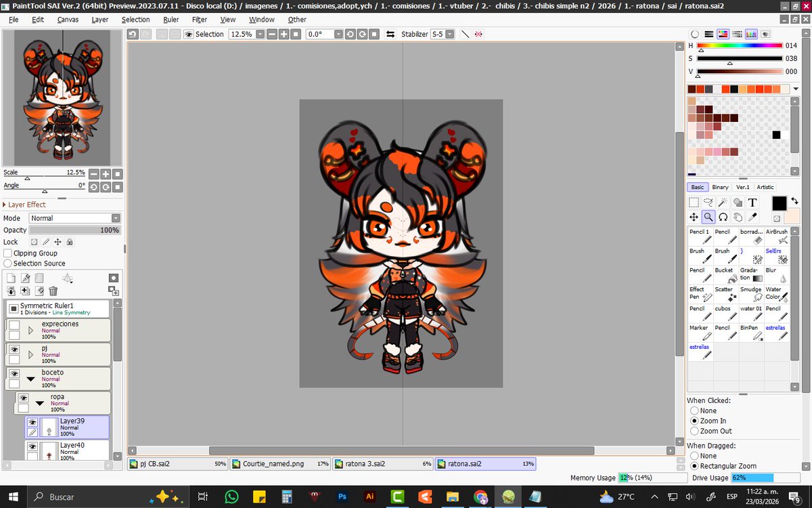Select the Hand pan tool

coord(738,217)
